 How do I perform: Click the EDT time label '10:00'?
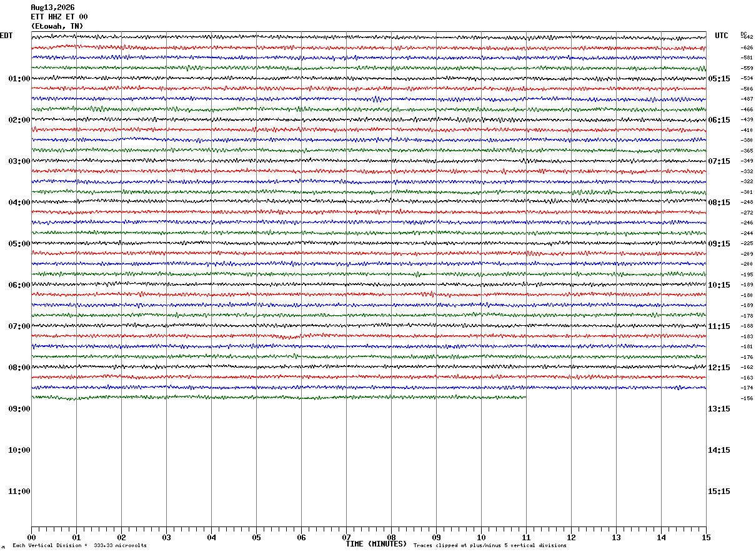pos(19,450)
